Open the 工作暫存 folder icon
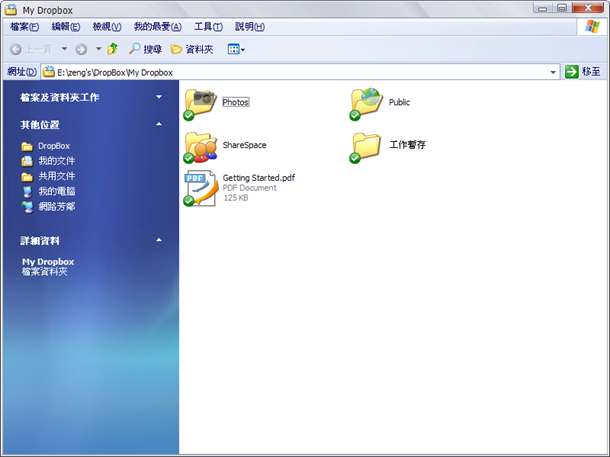 point(365,147)
